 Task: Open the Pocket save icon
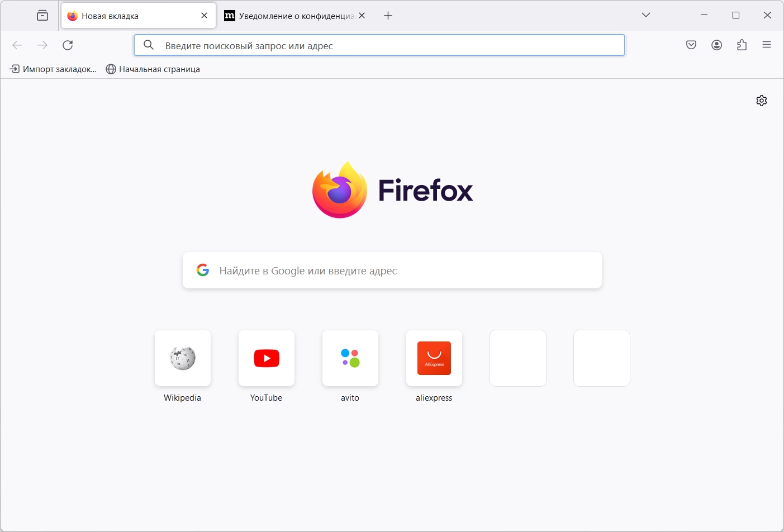(x=691, y=45)
